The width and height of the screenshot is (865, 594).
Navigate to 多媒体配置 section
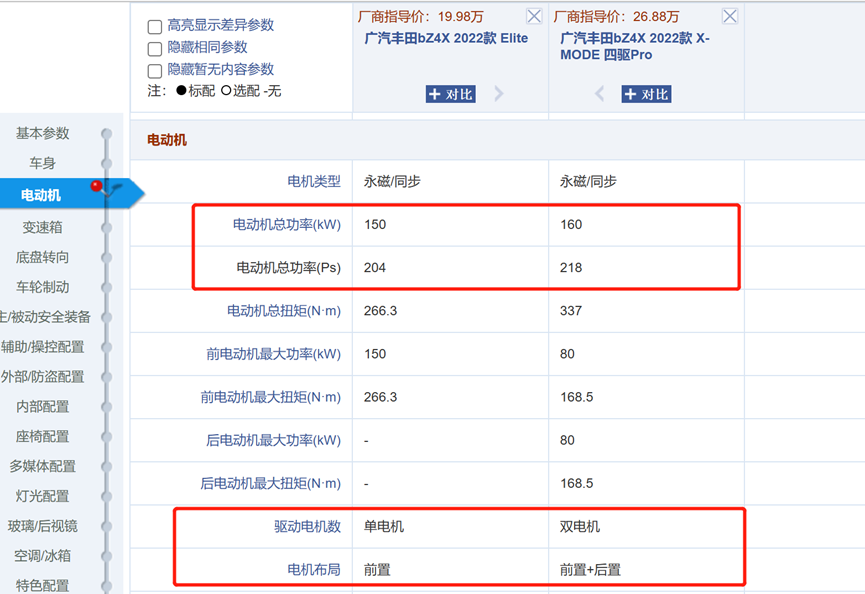coord(42,466)
